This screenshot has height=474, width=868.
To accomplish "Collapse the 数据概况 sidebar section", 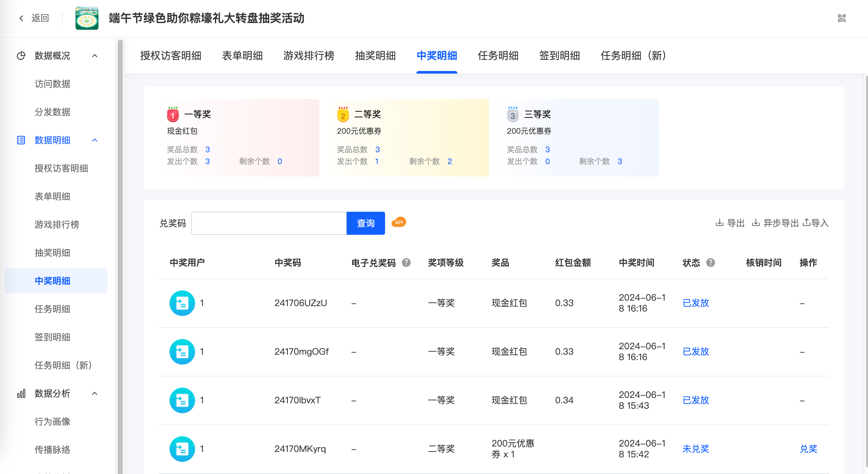I will [x=95, y=56].
